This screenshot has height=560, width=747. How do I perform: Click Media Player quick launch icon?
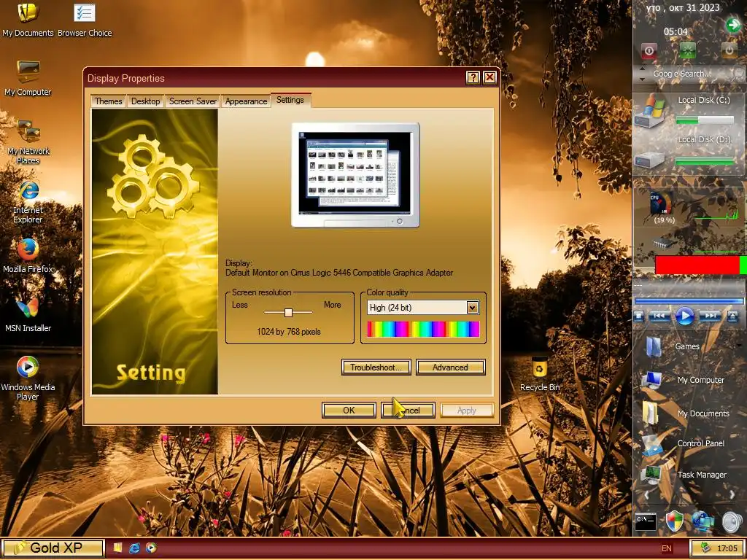151,548
